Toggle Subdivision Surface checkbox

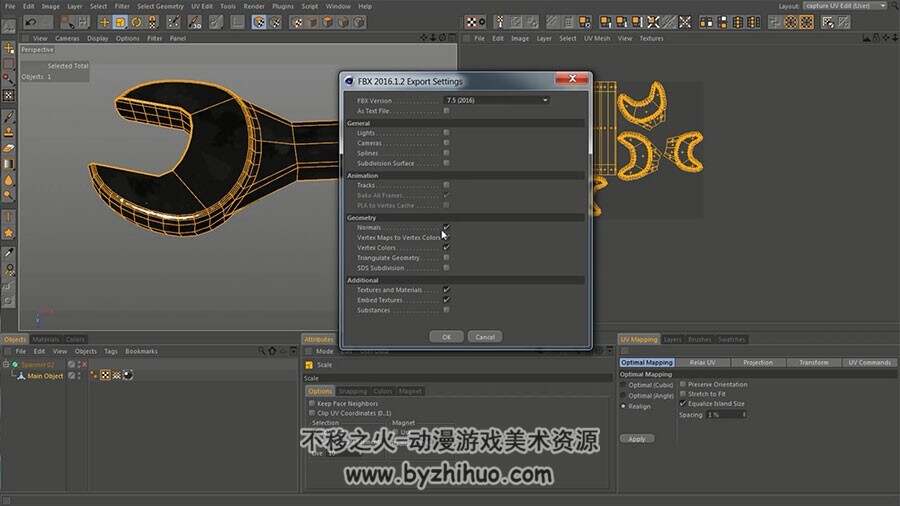(446, 164)
